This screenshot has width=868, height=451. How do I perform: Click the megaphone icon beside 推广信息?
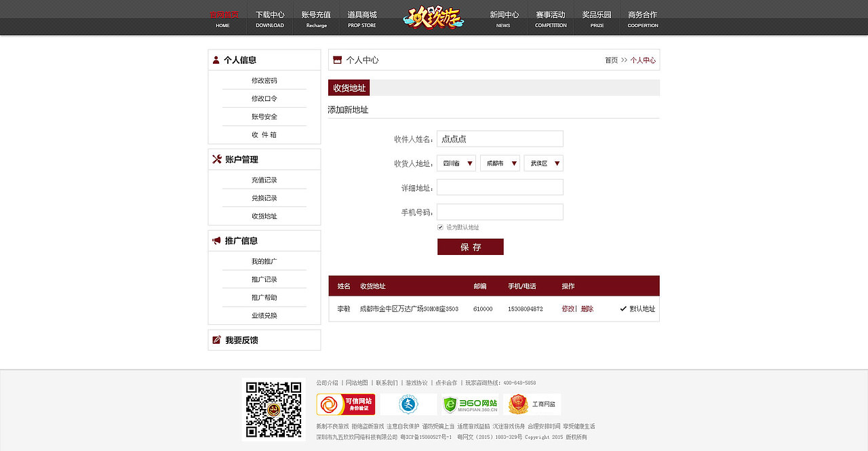click(216, 240)
